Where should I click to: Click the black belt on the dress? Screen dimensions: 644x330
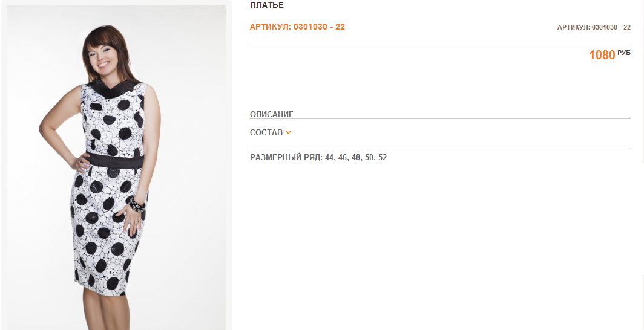[x=114, y=160]
